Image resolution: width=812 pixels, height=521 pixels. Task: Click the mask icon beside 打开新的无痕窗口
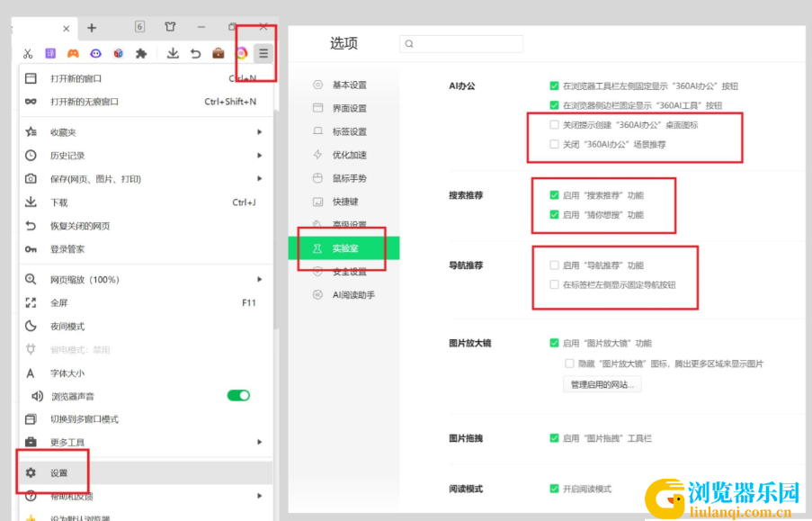point(31,102)
